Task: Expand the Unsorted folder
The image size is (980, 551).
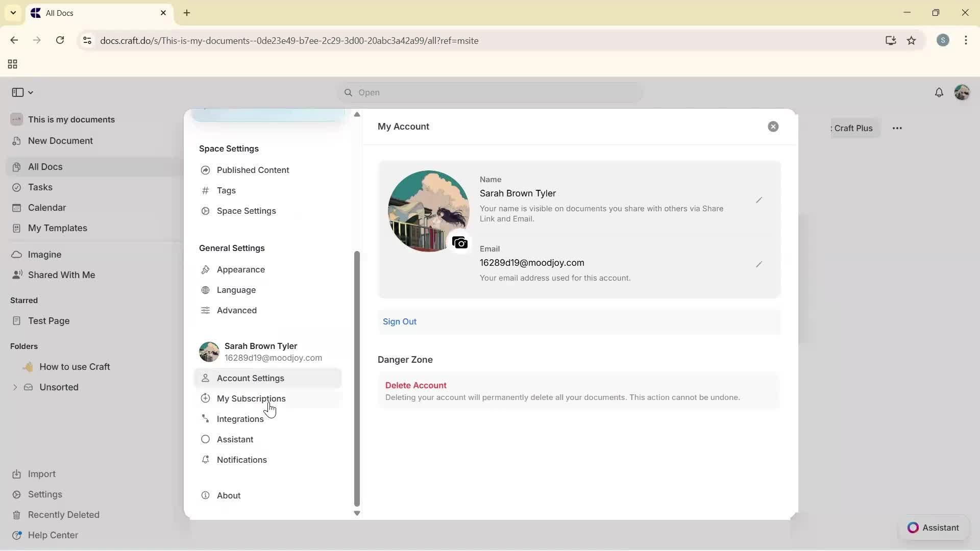Action: point(15,387)
